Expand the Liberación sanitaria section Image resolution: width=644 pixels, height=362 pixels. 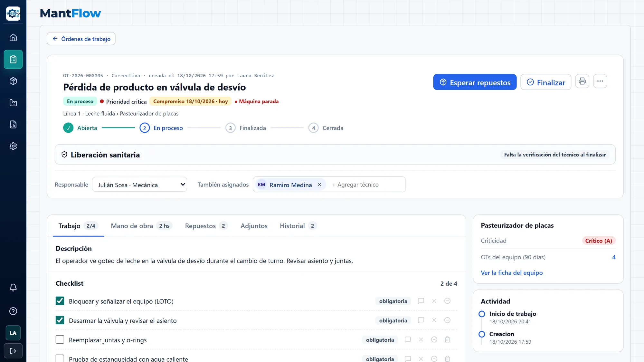coord(335,155)
